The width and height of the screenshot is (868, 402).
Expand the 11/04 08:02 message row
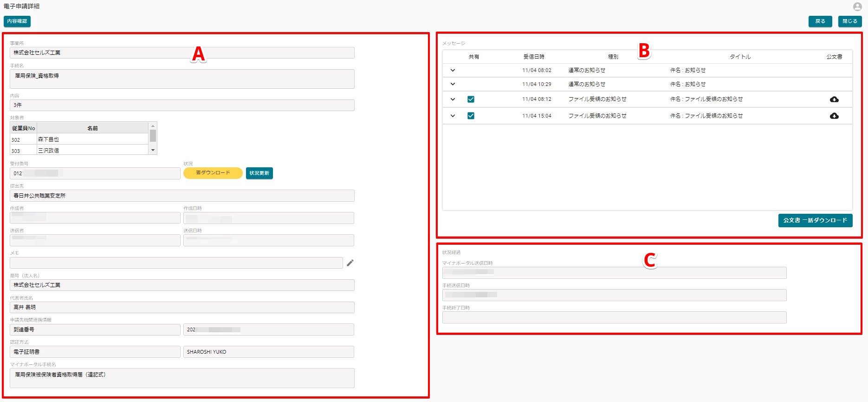coord(453,71)
